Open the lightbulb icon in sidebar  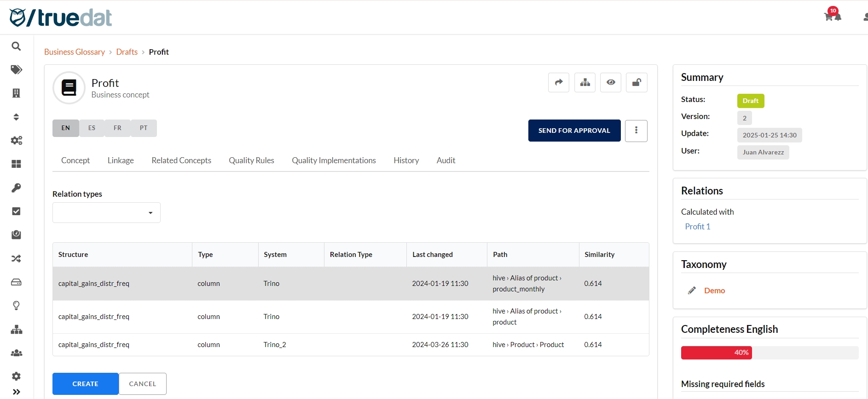pos(16,306)
